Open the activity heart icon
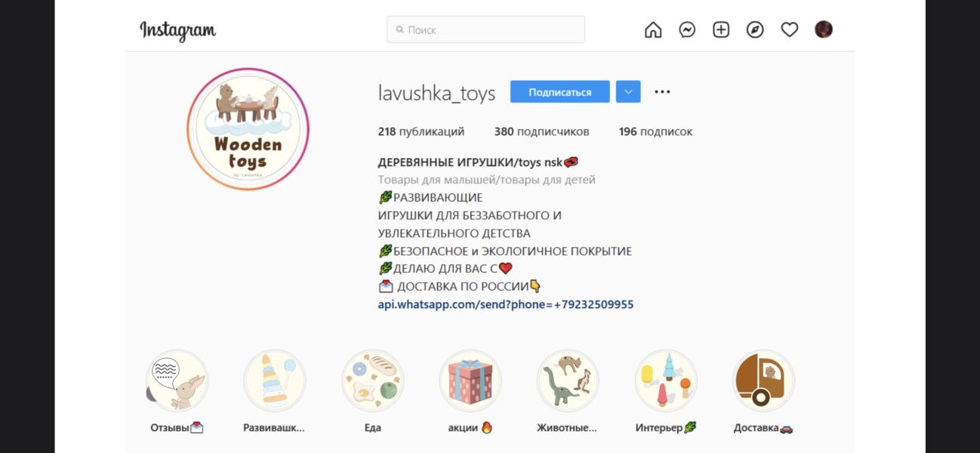This screenshot has width=980, height=453. tap(789, 29)
